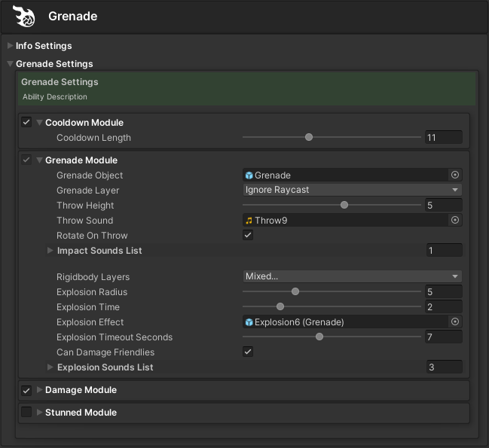The width and height of the screenshot is (489, 448).
Task: Expand the Info Settings section
Action: tap(11, 46)
